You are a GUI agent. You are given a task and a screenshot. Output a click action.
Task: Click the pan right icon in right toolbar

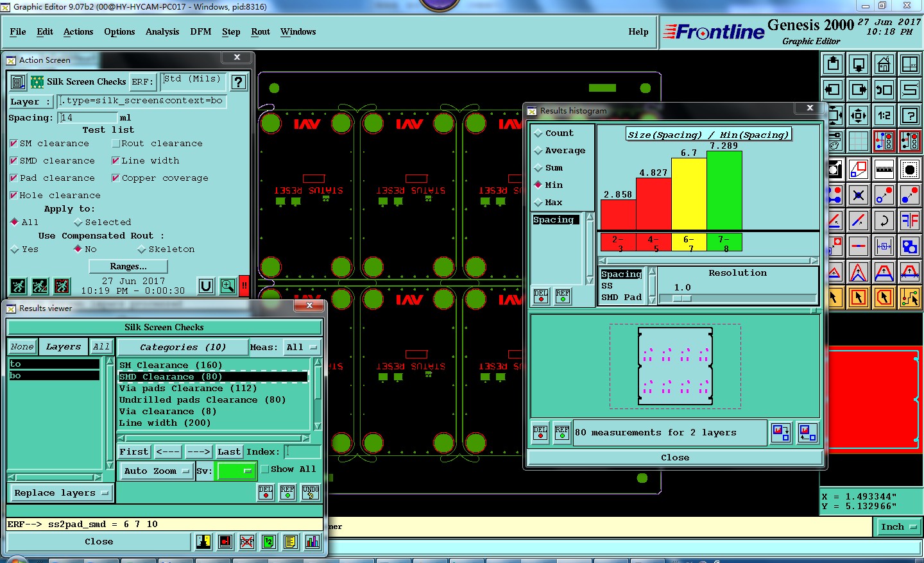pos(859,90)
